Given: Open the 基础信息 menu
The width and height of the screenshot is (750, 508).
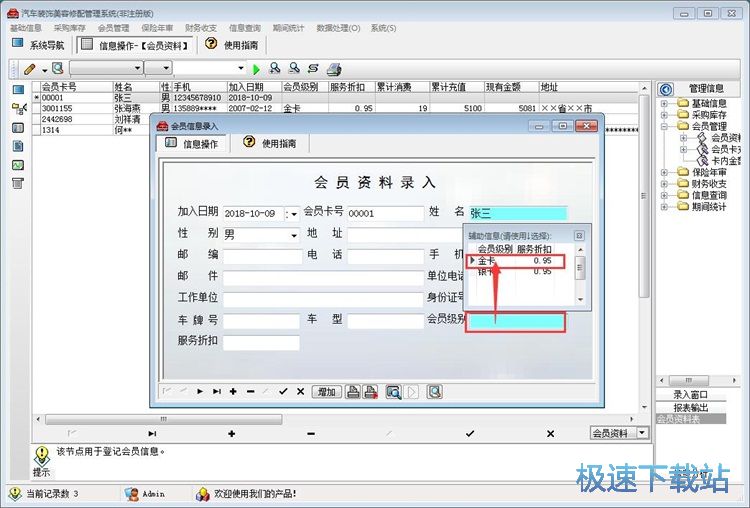Looking at the screenshot, I should 26,28.
